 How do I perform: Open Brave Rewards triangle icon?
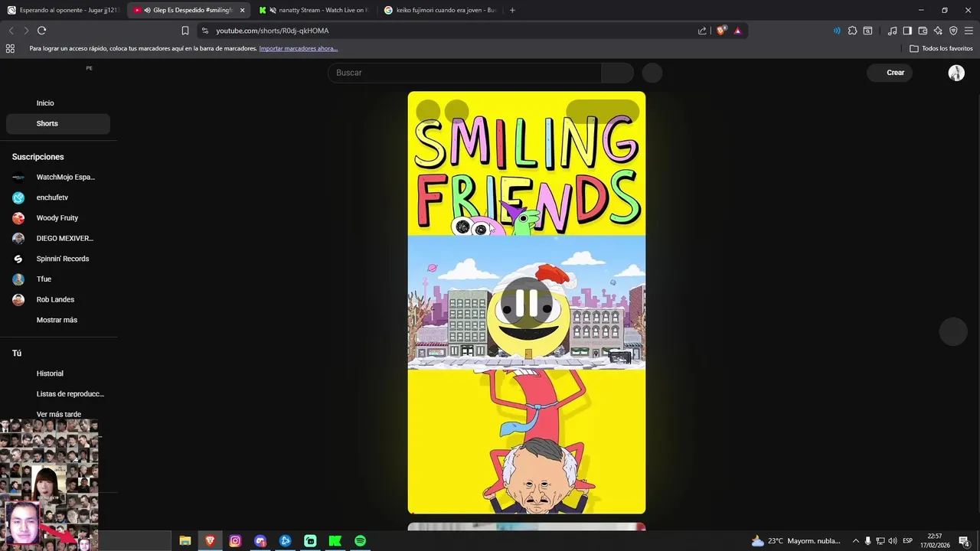[737, 31]
